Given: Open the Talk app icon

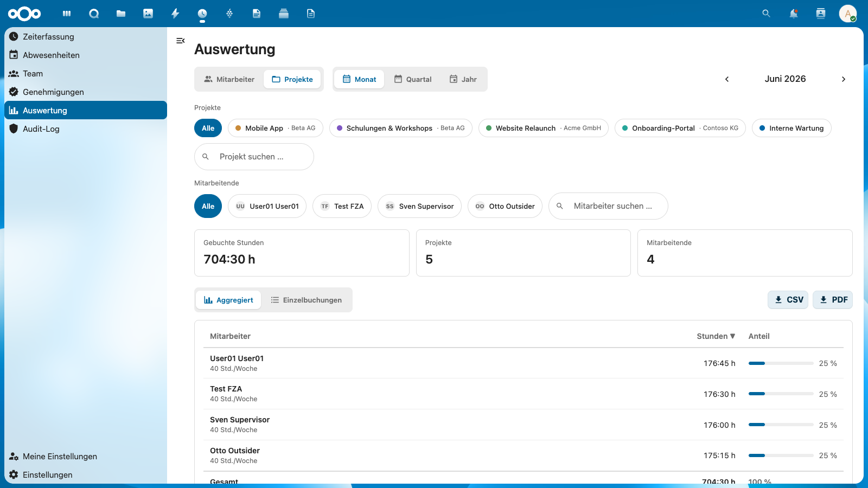Looking at the screenshot, I should (x=94, y=14).
